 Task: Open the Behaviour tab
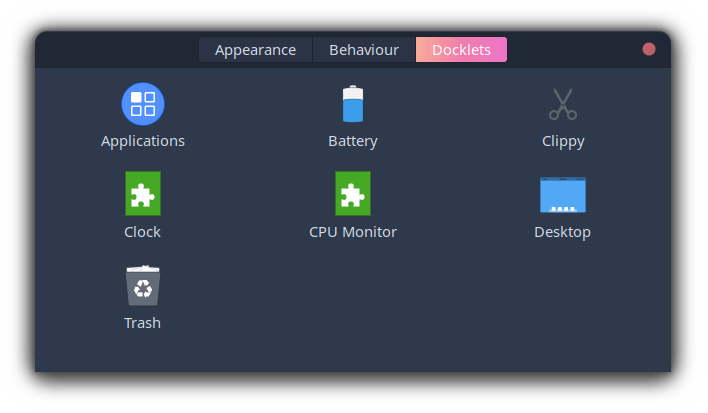tap(364, 50)
